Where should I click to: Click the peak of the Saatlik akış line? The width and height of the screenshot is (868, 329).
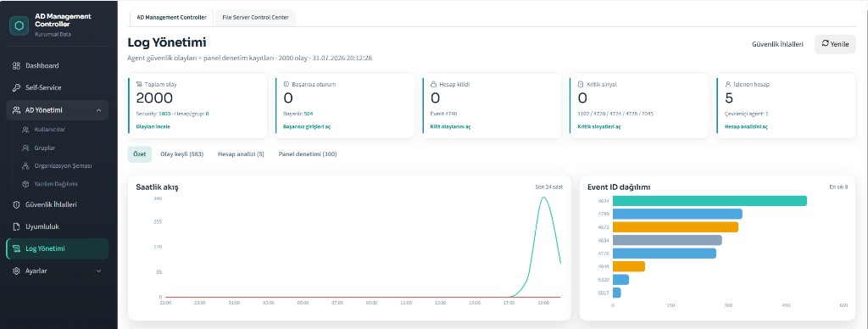[544, 198]
